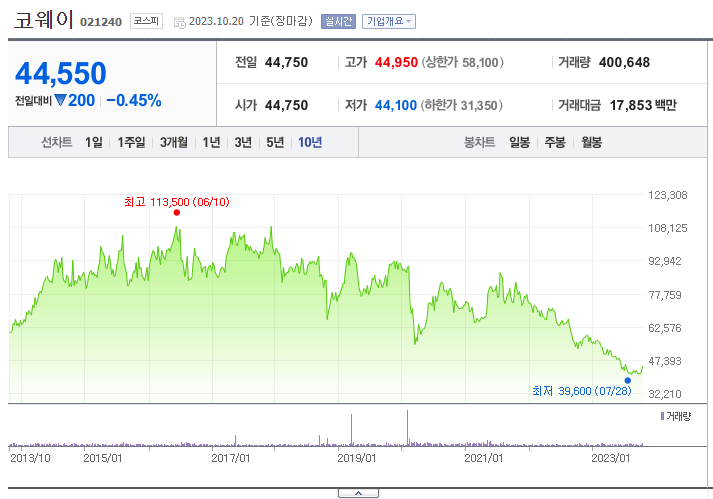Click the 2015/01 axis label

(103, 458)
